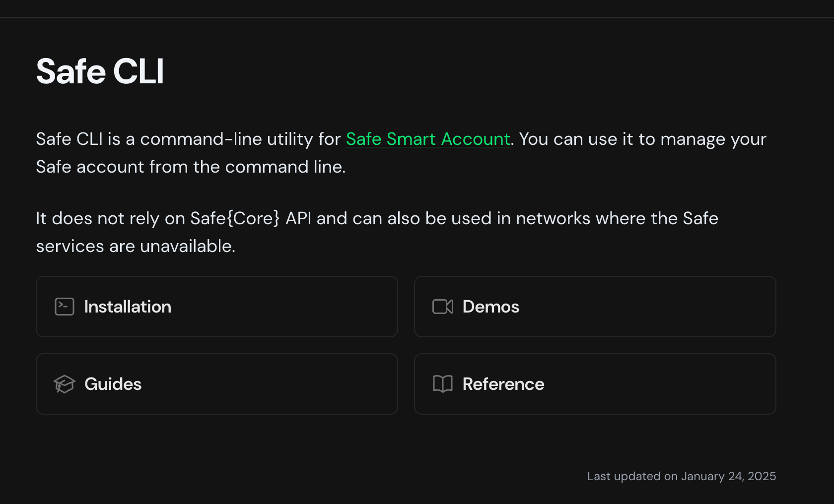
Task: Click the Last updated on January 24, 2025 text
Action: [x=682, y=476]
